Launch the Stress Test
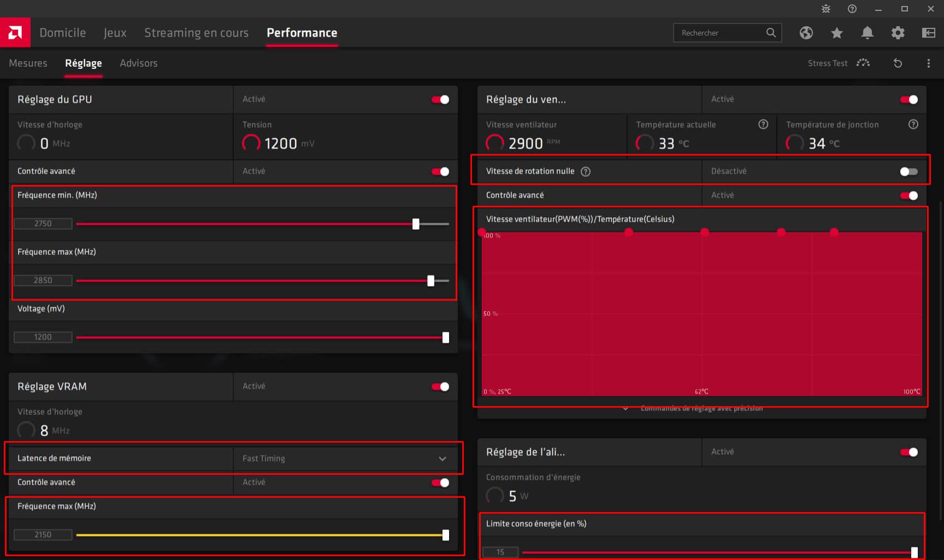The height and width of the screenshot is (560, 944). pos(839,63)
